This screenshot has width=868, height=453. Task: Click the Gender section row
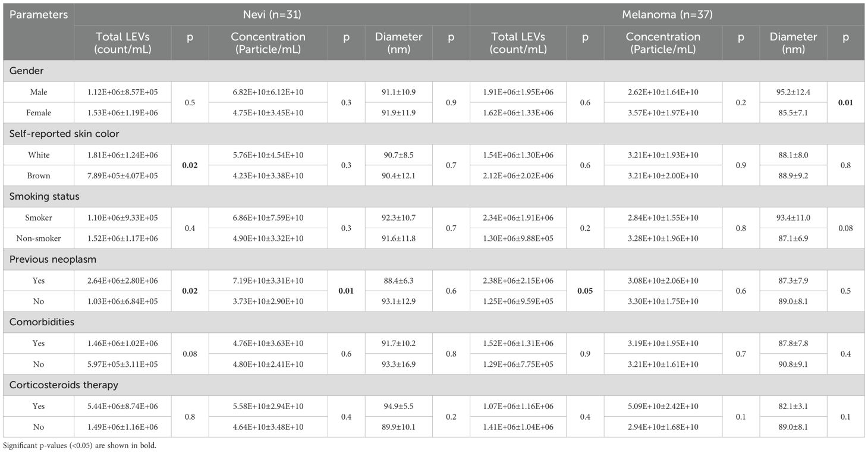pyautogui.click(x=26, y=71)
